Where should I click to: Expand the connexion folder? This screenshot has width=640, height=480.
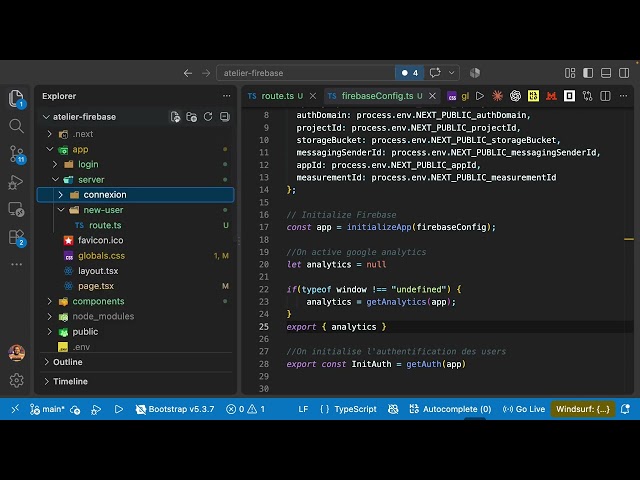(x=60, y=195)
